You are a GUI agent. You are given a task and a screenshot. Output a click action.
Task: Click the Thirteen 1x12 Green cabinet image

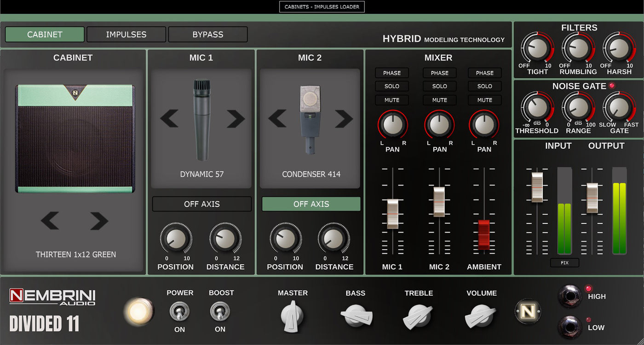[75, 138]
